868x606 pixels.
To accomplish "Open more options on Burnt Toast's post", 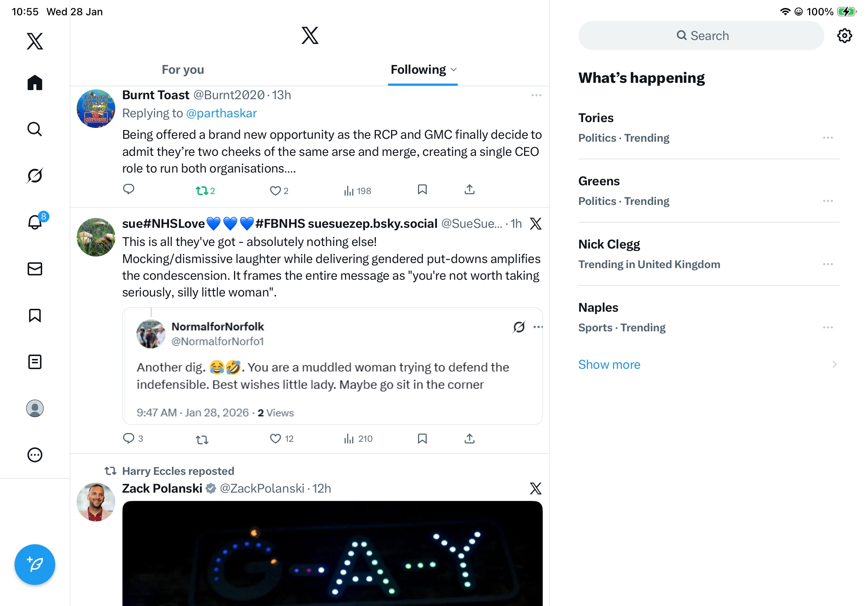I will tap(536, 95).
